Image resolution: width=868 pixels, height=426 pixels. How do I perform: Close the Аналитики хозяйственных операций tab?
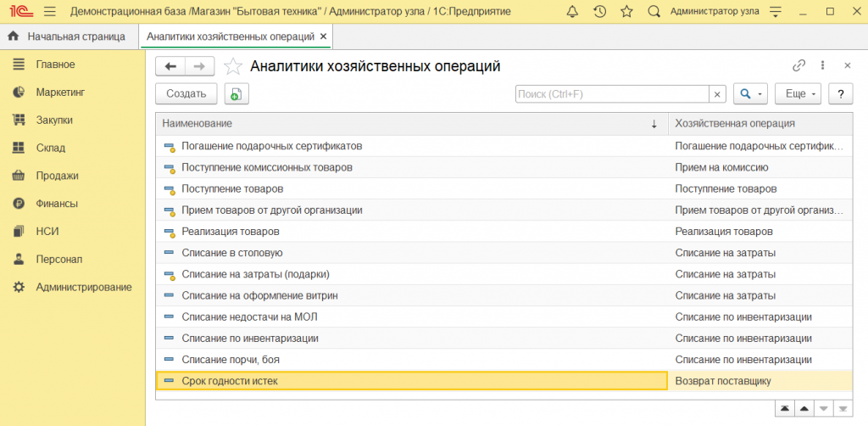[324, 36]
